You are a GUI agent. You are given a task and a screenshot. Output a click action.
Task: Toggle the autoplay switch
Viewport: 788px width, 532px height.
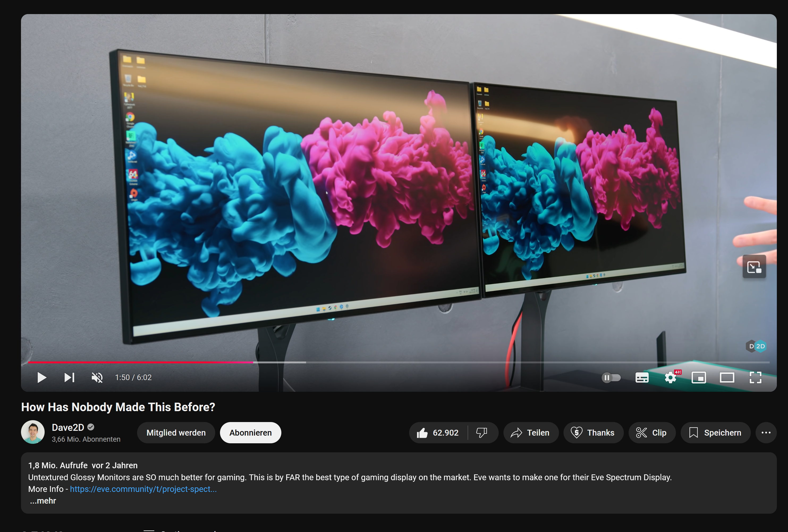click(x=611, y=377)
